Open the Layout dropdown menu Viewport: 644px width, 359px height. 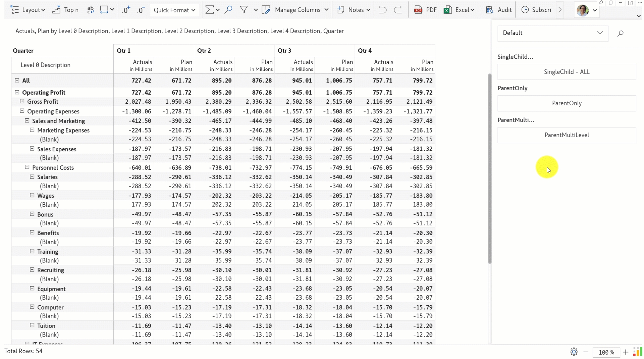[x=29, y=10]
